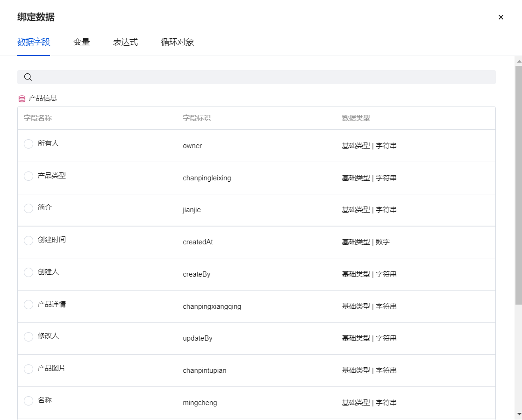Click the 数据类型 column header

tap(356, 118)
